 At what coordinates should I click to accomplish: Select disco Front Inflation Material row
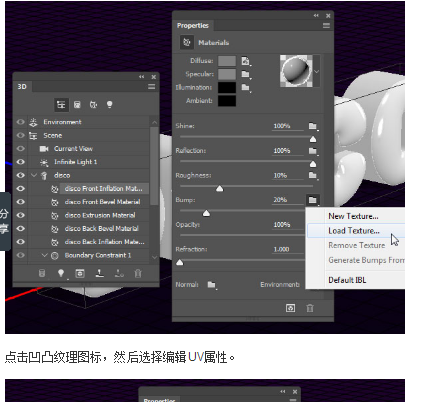104,189
